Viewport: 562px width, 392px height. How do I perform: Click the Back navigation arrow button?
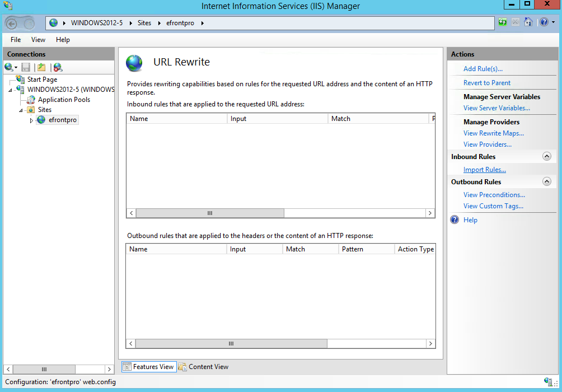12,23
